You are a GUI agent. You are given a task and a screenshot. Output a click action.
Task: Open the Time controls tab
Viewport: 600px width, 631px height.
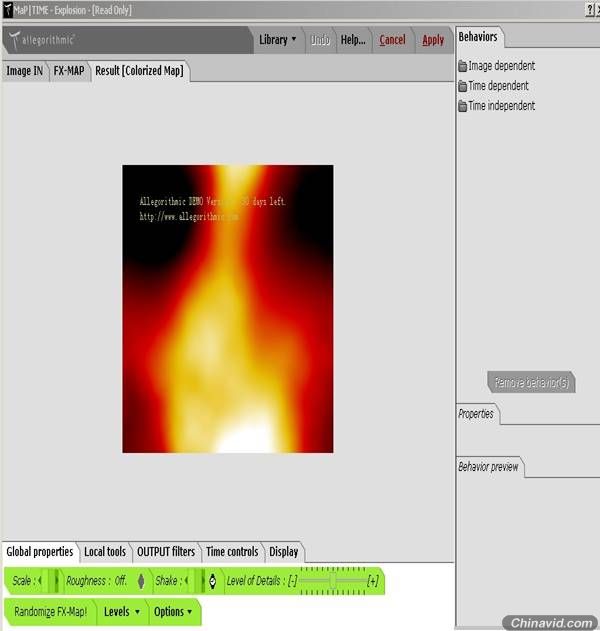[232, 551]
